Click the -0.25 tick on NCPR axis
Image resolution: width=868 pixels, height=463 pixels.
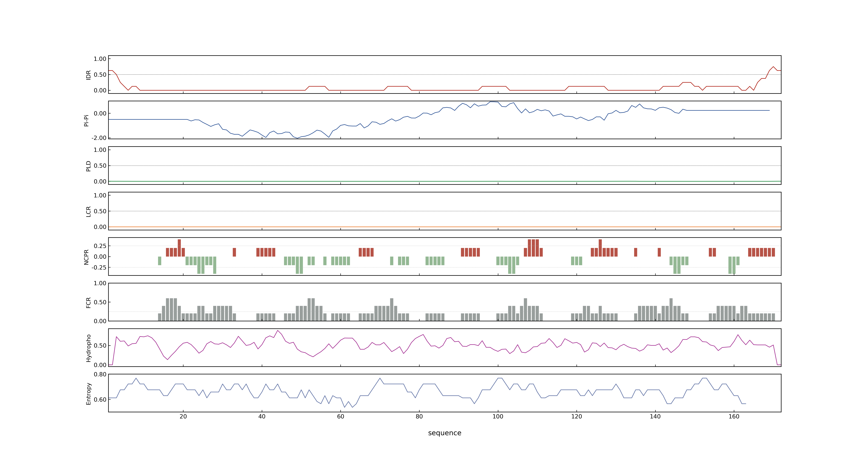tap(99, 268)
